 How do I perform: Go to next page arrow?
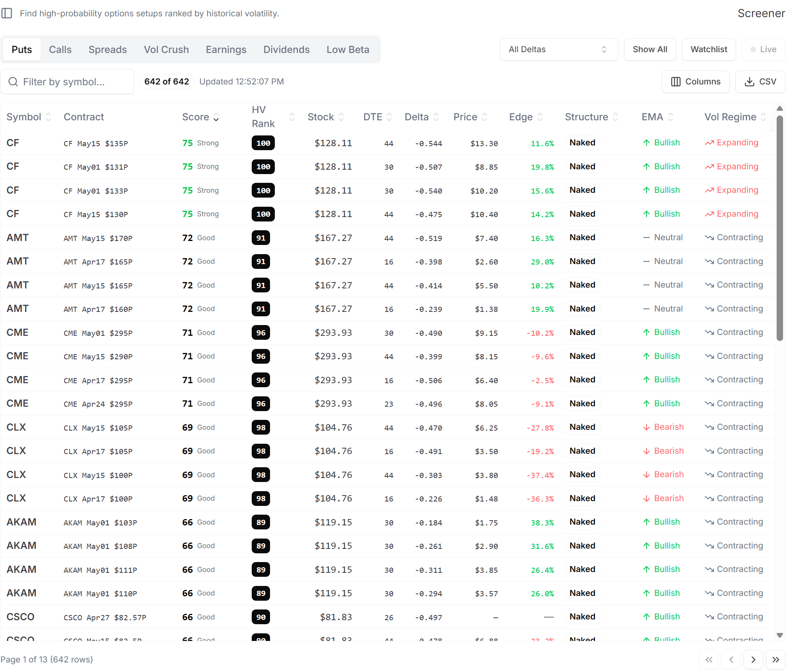coord(753,659)
